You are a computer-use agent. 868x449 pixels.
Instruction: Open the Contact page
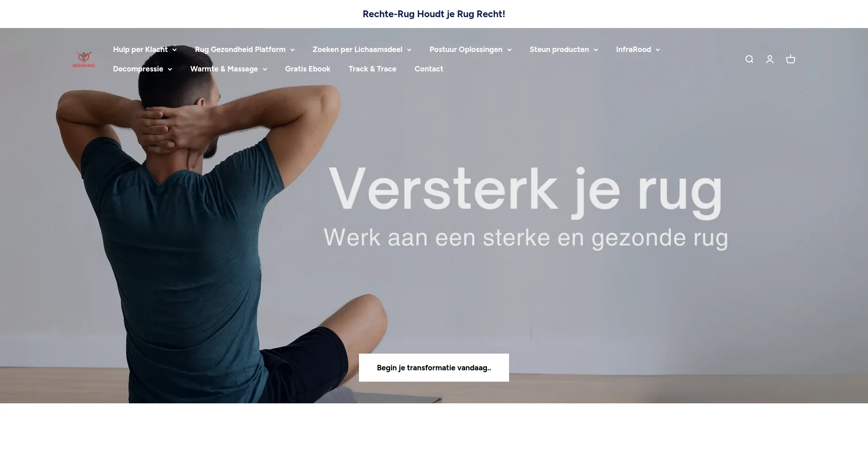coord(429,69)
